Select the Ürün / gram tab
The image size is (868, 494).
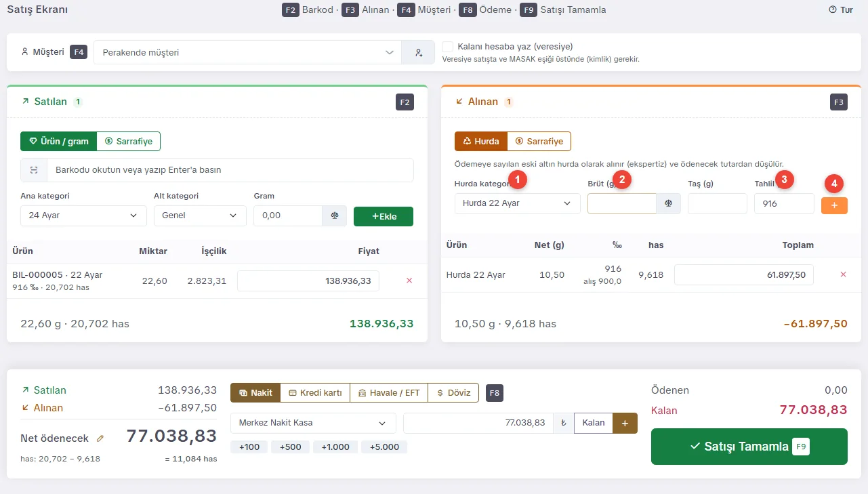click(59, 141)
